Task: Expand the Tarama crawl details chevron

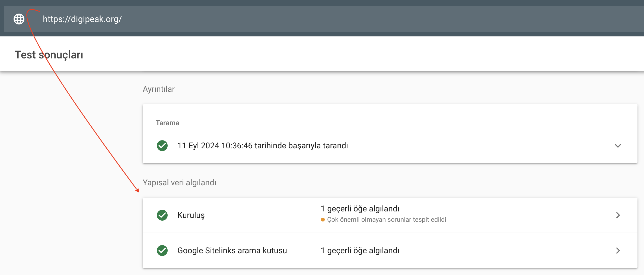Action: coord(618,146)
